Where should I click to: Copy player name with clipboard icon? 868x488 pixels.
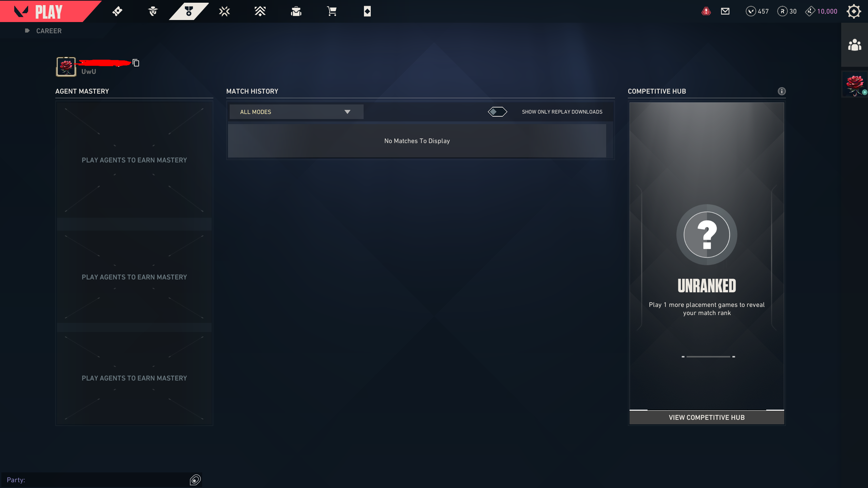point(136,63)
